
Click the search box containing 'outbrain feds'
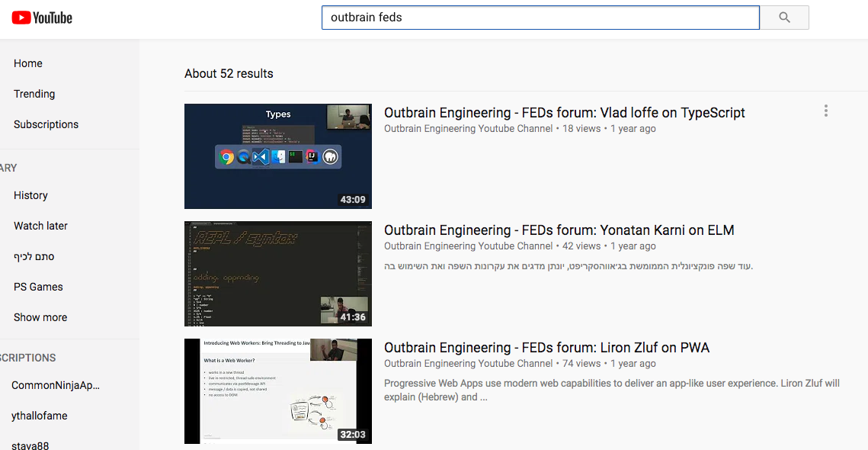[x=540, y=18]
